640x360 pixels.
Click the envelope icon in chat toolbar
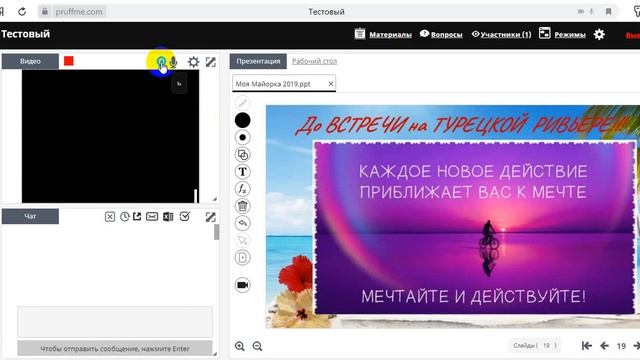152,217
